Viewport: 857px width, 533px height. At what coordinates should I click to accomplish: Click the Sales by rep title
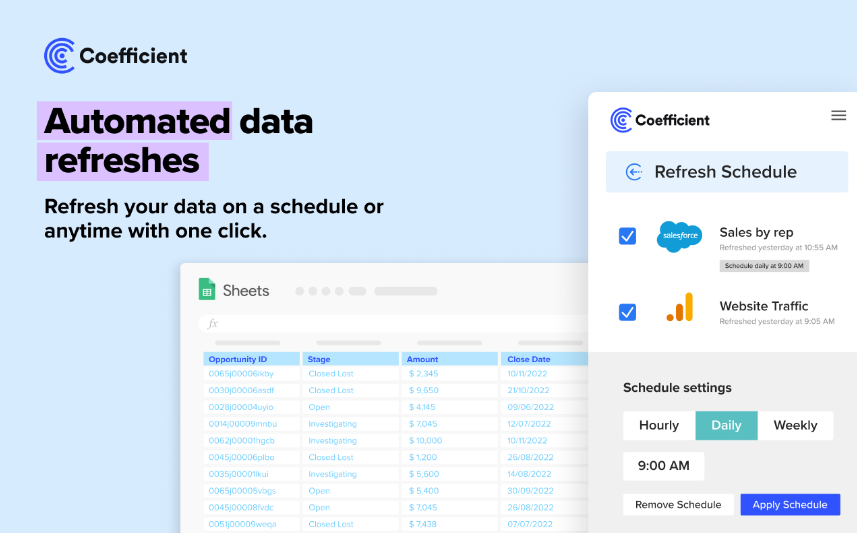click(756, 232)
